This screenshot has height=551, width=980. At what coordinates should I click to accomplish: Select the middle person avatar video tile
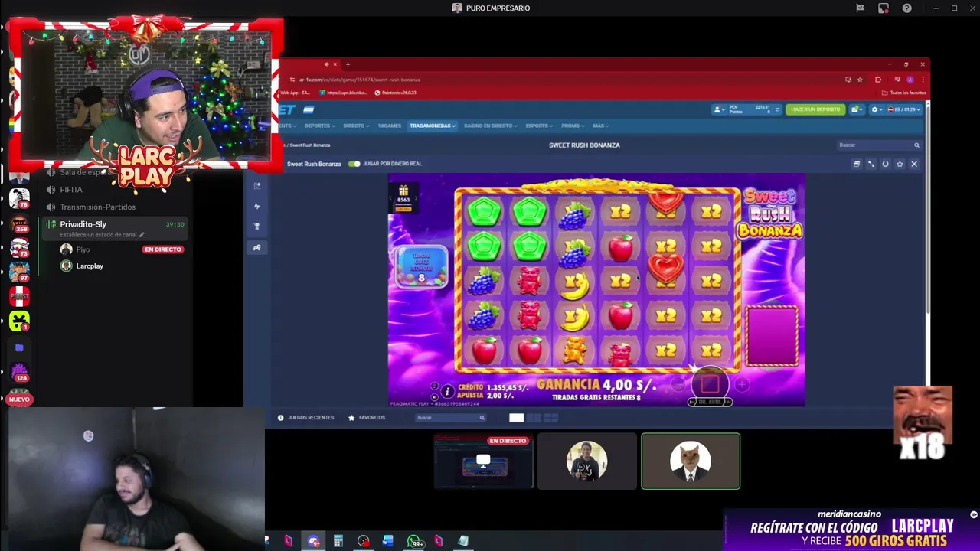click(x=587, y=461)
